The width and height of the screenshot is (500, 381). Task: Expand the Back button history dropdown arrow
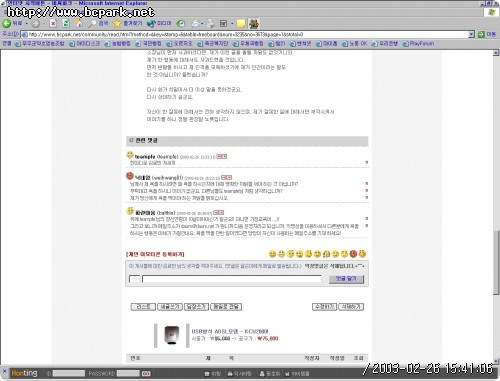[x=27, y=24]
